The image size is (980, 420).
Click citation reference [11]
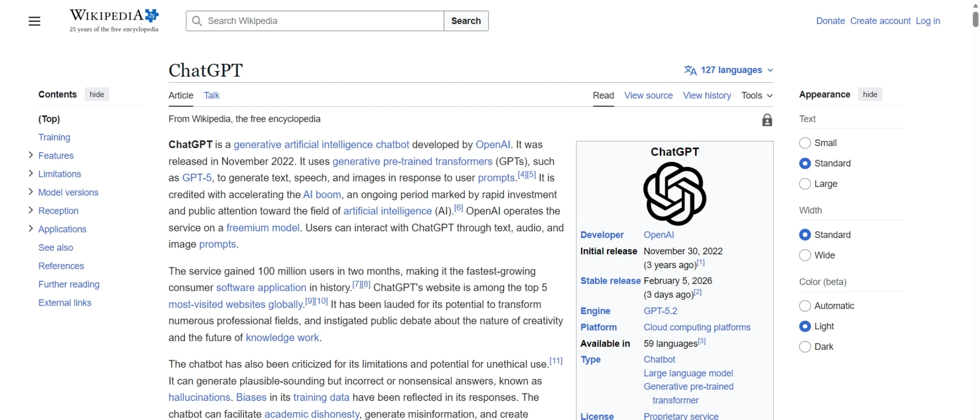coord(556,361)
